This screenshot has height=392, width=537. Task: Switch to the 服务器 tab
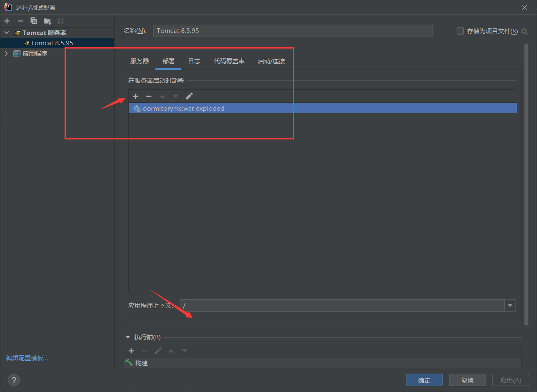click(139, 61)
